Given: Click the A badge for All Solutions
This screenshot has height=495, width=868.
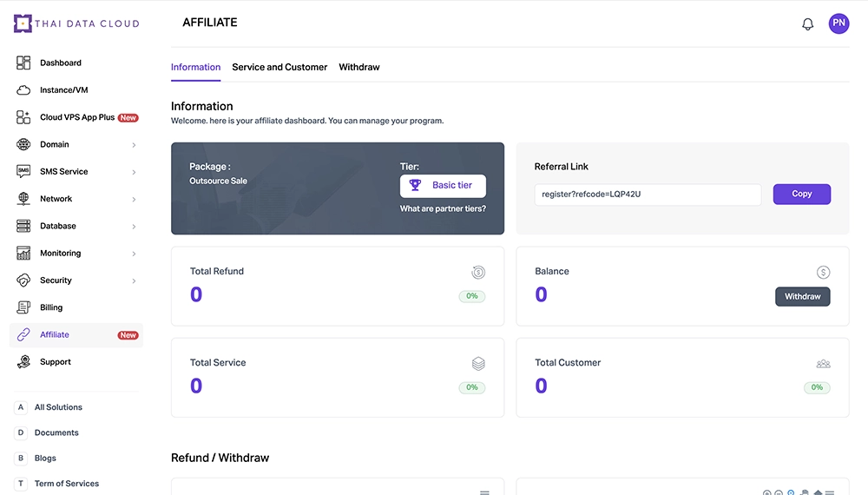Looking at the screenshot, I should (21, 407).
